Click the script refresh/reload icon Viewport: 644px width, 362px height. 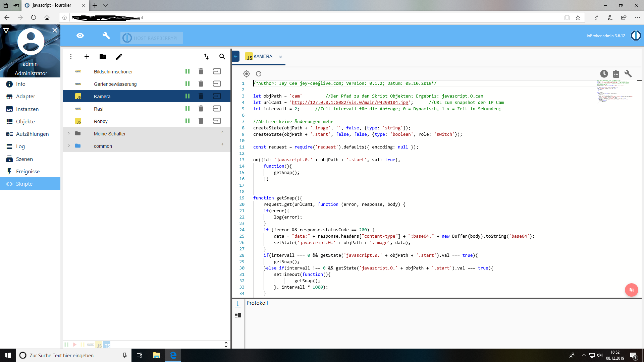tap(259, 74)
